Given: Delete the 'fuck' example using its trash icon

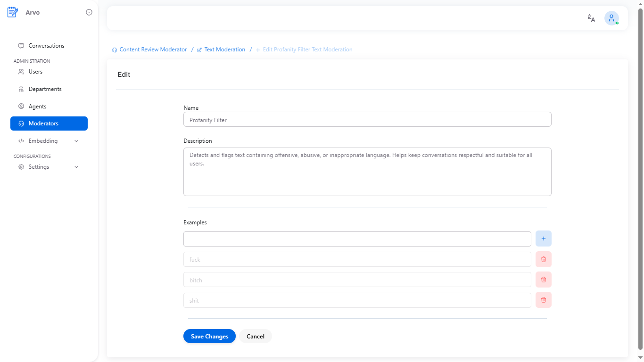Looking at the screenshot, I should pos(543,259).
